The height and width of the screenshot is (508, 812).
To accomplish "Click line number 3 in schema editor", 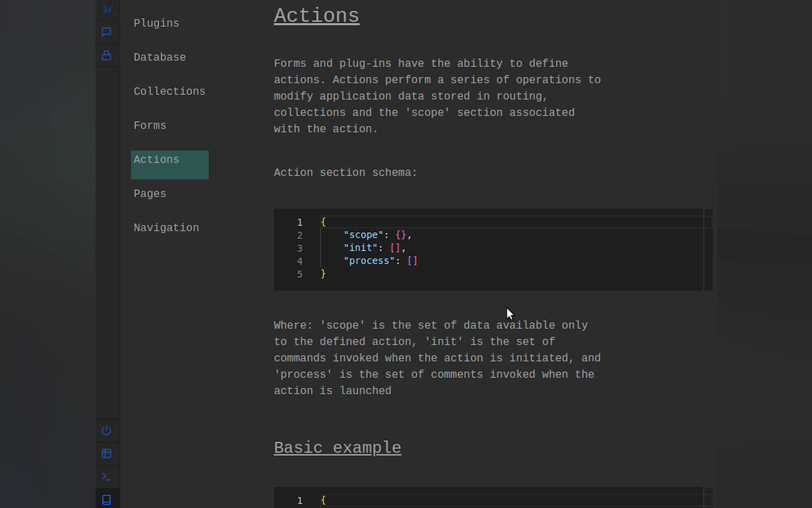I will [300, 248].
